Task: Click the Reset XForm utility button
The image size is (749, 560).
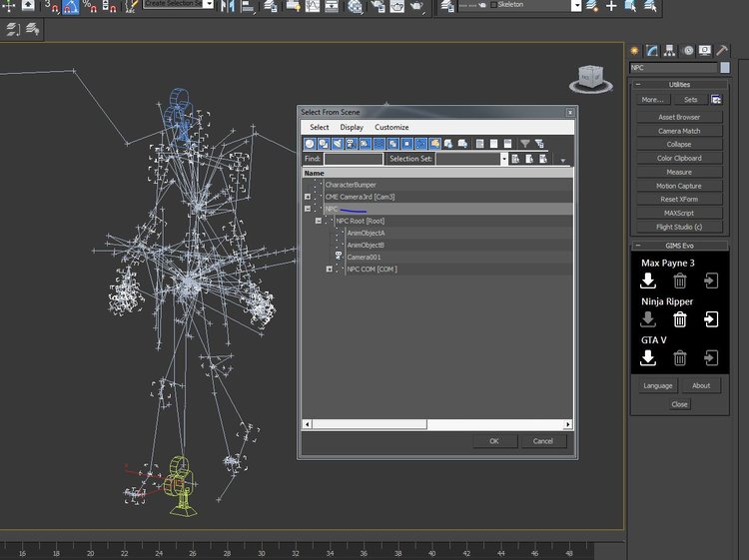Action: [679, 199]
